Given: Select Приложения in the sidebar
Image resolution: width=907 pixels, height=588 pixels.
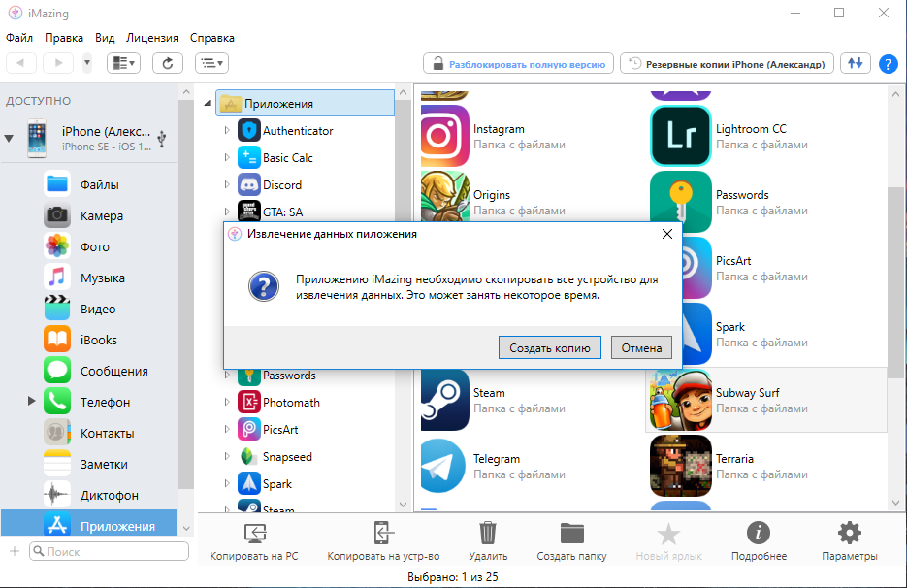Looking at the screenshot, I should 89,524.
